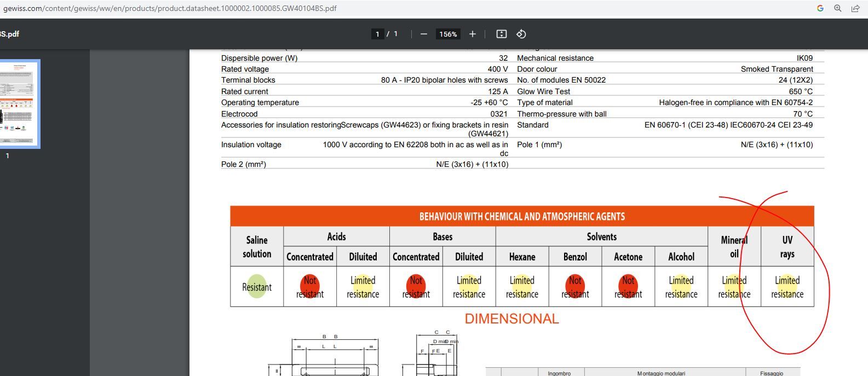Click the fit to page icon
Screen dimensions: 868x376
pos(501,34)
